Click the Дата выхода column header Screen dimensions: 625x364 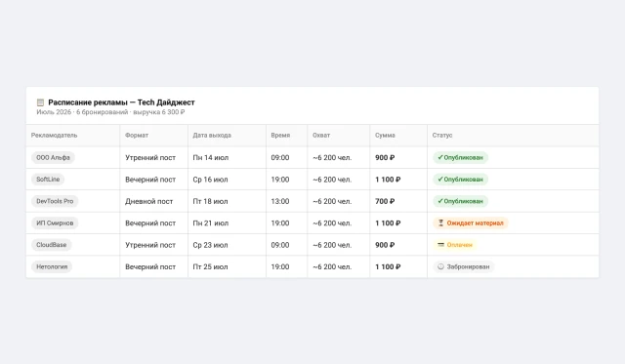pyautogui.click(x=212, y=136)
